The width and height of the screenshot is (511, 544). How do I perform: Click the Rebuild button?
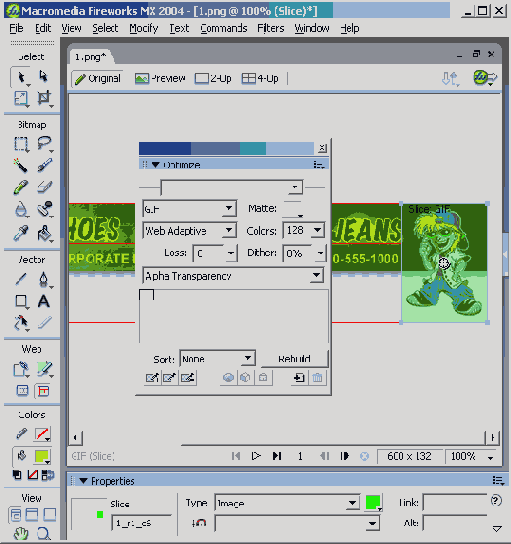click(x=294, y=358)
